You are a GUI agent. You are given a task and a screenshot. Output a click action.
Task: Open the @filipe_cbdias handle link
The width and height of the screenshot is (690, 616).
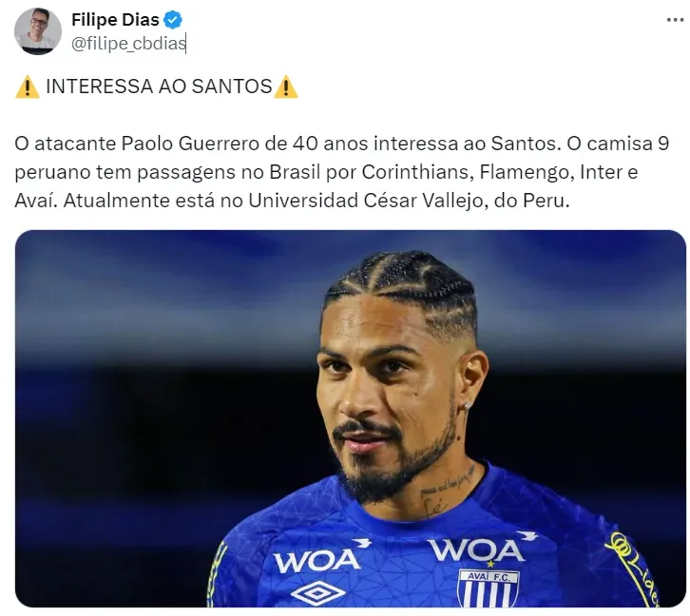(x=128, y=44)
